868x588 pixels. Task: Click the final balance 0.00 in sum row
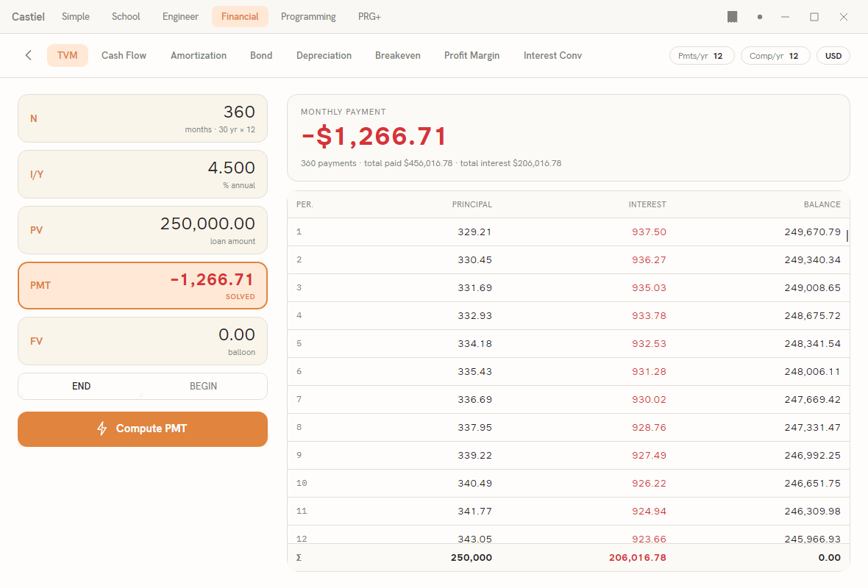click(x=829, y=558)
